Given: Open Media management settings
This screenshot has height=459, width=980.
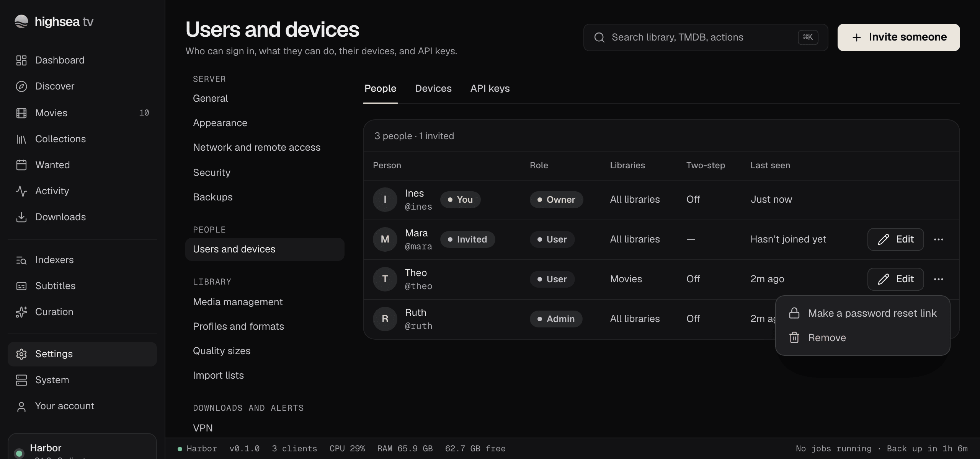Looking at the screenshot, I should click(265, 302).
